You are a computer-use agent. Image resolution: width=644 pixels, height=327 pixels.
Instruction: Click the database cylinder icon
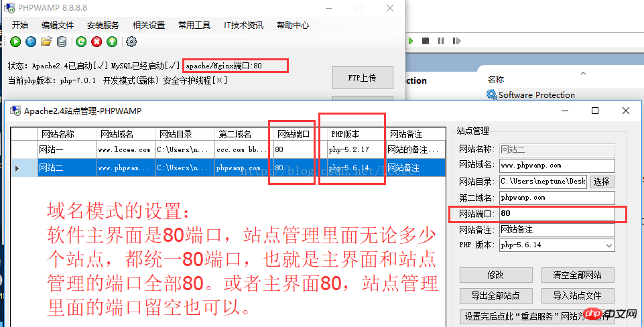point(62,42)
